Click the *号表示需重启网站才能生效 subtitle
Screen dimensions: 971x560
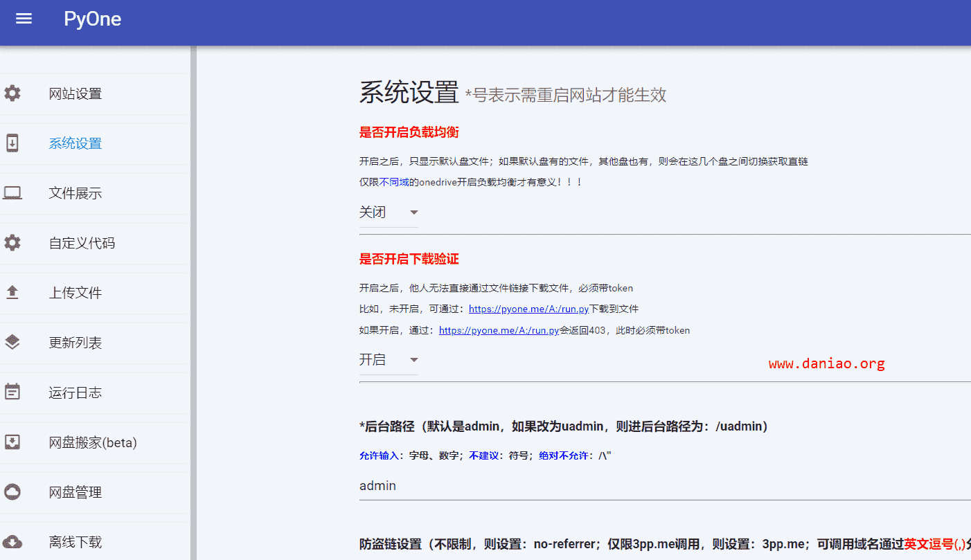(566, 95)
